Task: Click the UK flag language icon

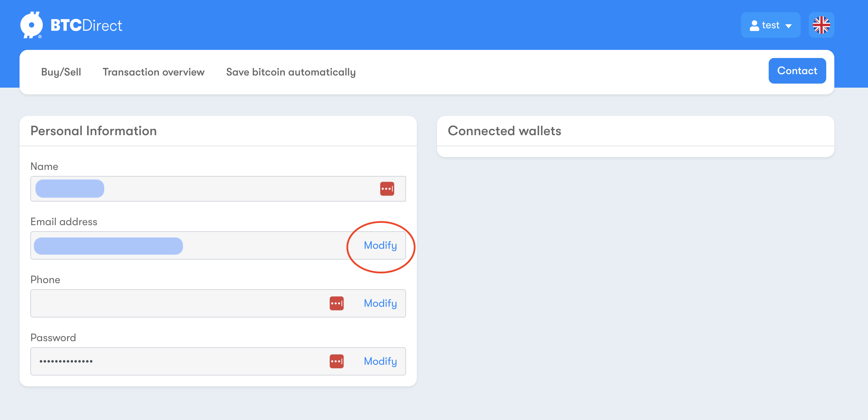Action: (821, 25)
